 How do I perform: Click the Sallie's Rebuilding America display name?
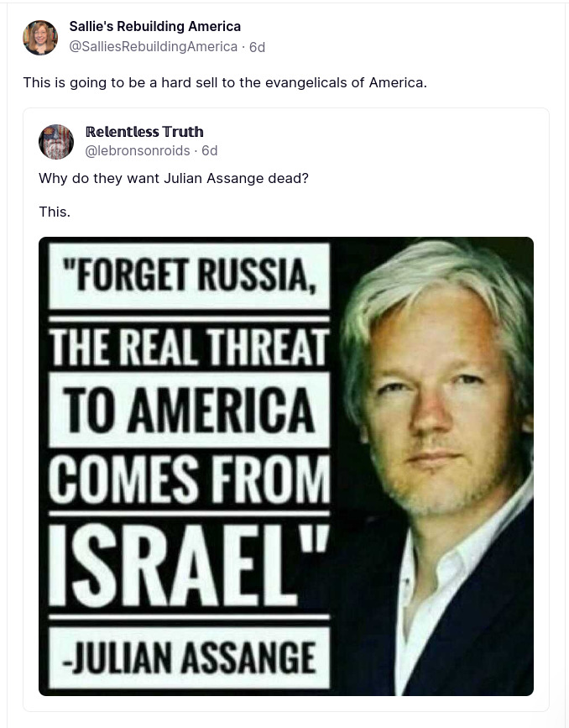point(155,27)
